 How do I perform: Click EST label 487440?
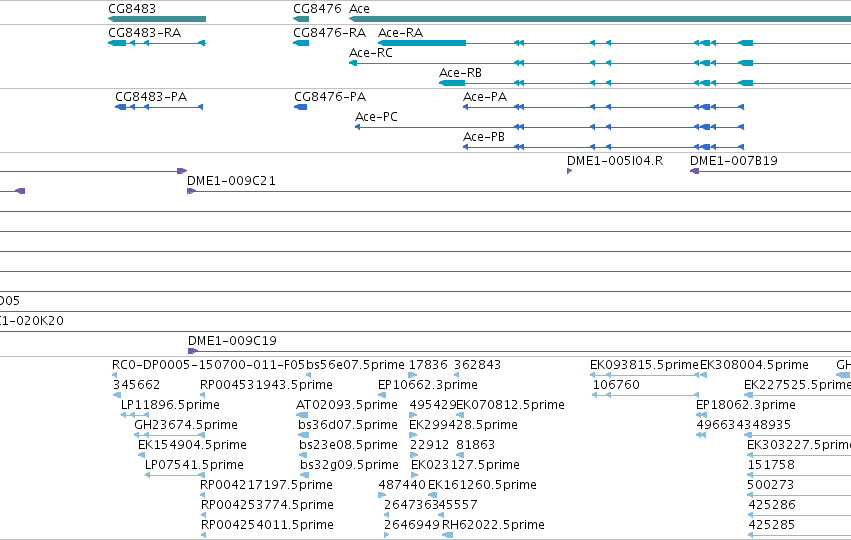402,485
